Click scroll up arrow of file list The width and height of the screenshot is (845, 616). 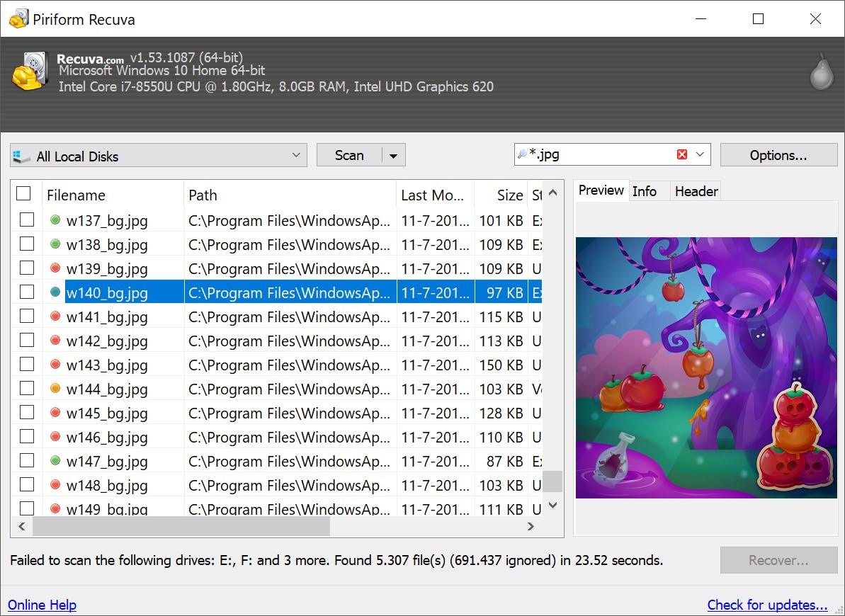click(552, 193)
